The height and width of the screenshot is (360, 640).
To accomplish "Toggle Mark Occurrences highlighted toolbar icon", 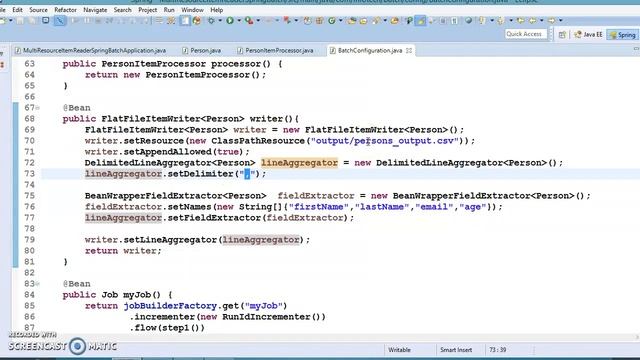I will click(x=420, y=20).
